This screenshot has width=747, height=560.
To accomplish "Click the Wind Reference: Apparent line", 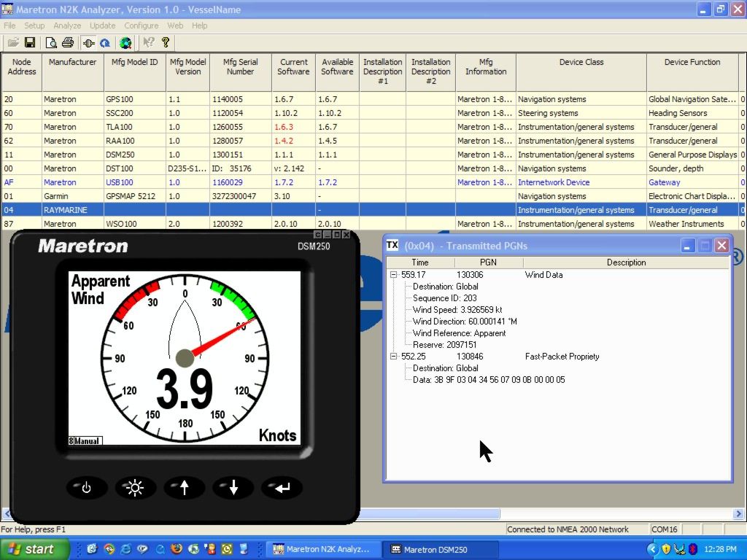I will pyautogui.click(x=460, y=333).
